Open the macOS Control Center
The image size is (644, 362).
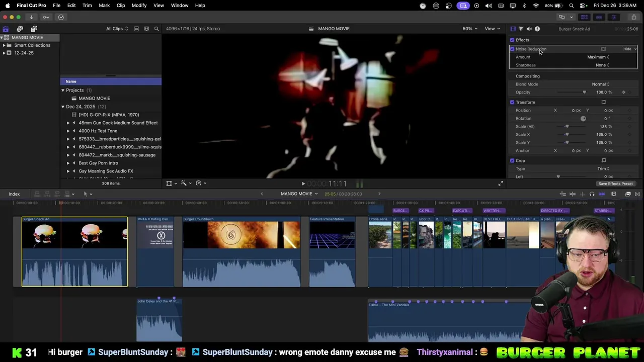click(583, 6)
